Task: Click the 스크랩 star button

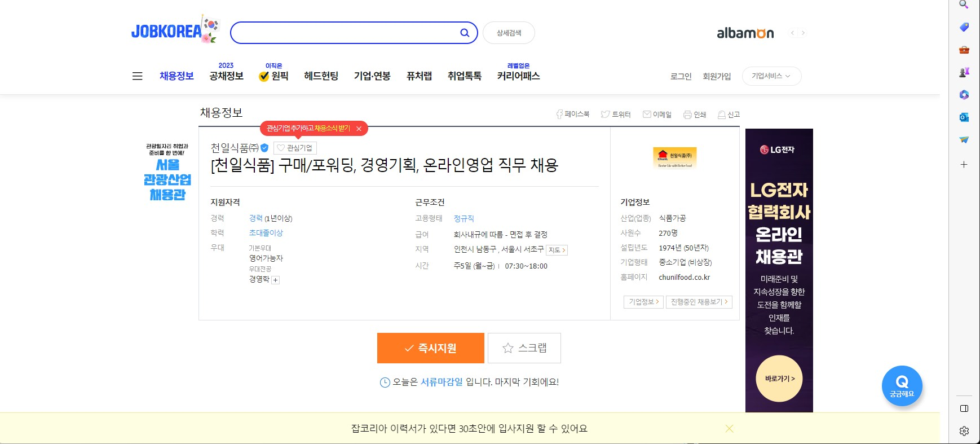Action: 524,348
